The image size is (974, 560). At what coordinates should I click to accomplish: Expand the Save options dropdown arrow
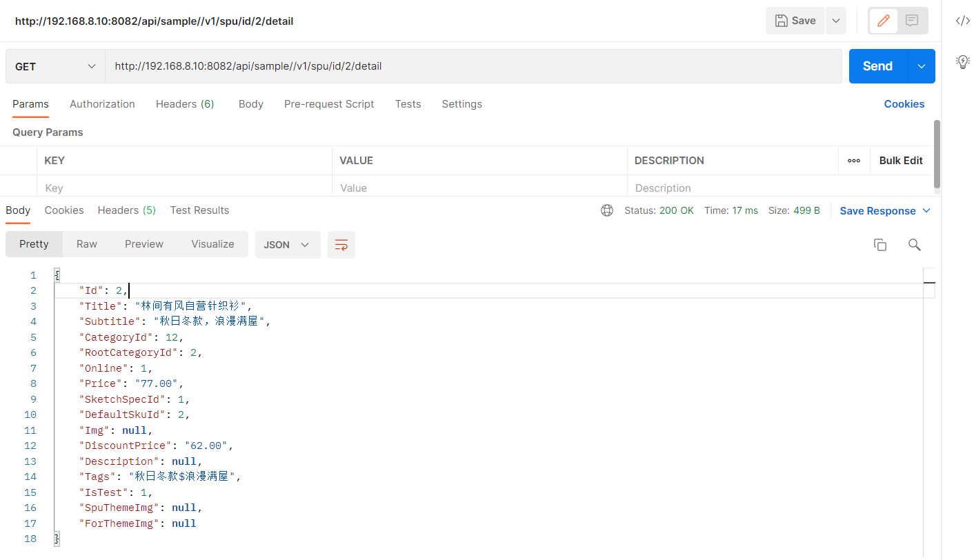835,21
